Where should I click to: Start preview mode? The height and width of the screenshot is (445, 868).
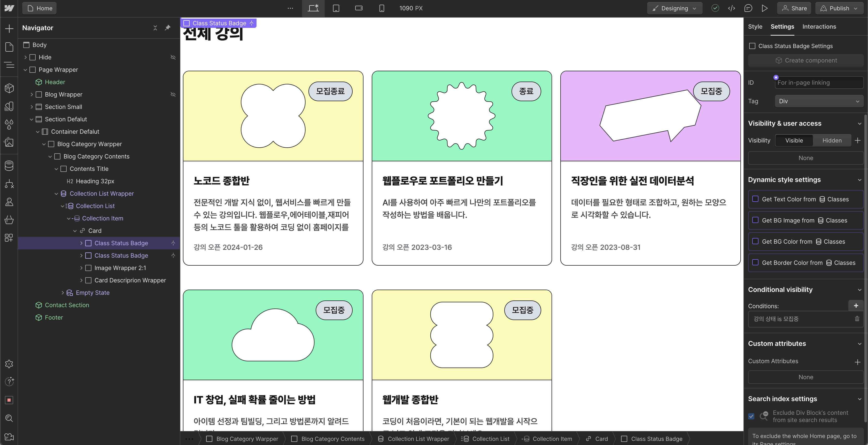tap(765, 8)
